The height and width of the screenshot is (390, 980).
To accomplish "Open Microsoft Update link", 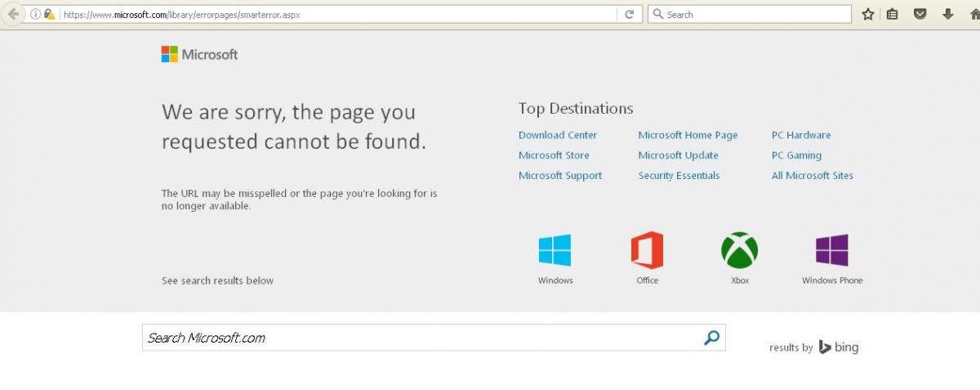I will click(x=678, y=155).
